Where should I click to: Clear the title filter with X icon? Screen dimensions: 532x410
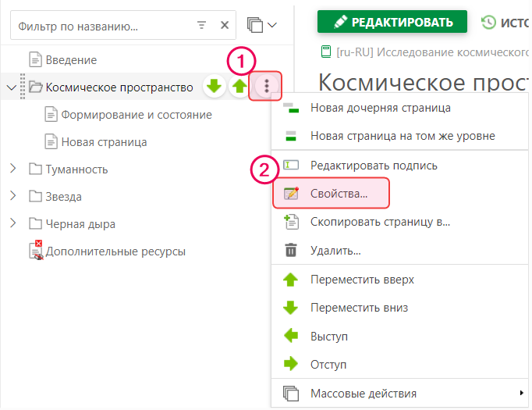[225, 25]
